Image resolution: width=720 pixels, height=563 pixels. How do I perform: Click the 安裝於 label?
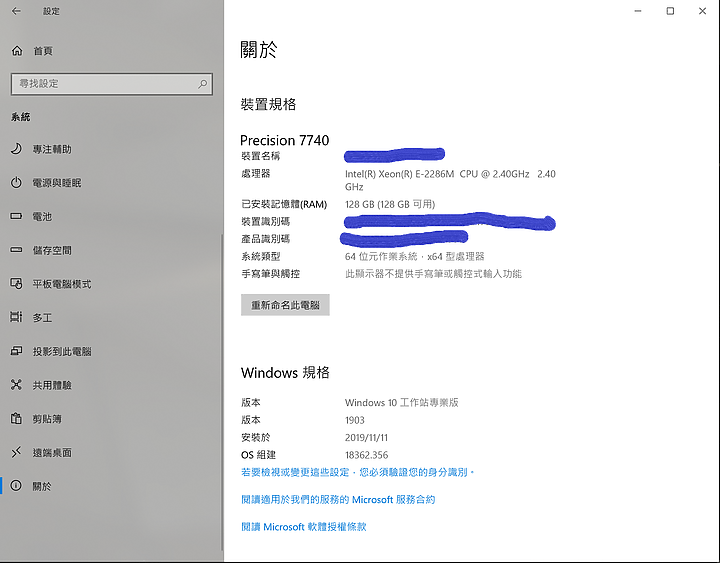pyautogui.click(x=256, y=437)
